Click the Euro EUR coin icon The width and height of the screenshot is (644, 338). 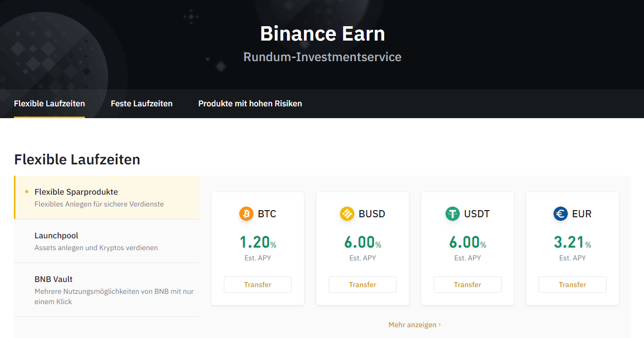tap(561, 214)
